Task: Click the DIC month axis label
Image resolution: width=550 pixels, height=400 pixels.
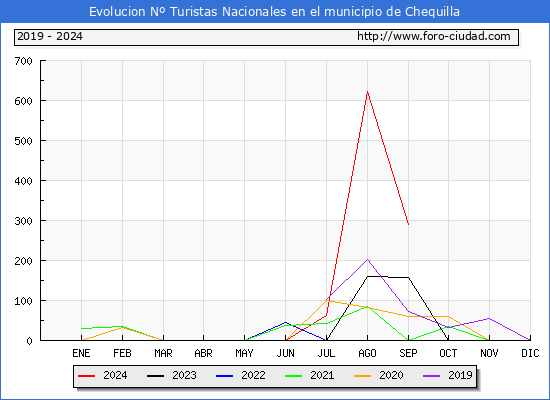Action: 530,353
